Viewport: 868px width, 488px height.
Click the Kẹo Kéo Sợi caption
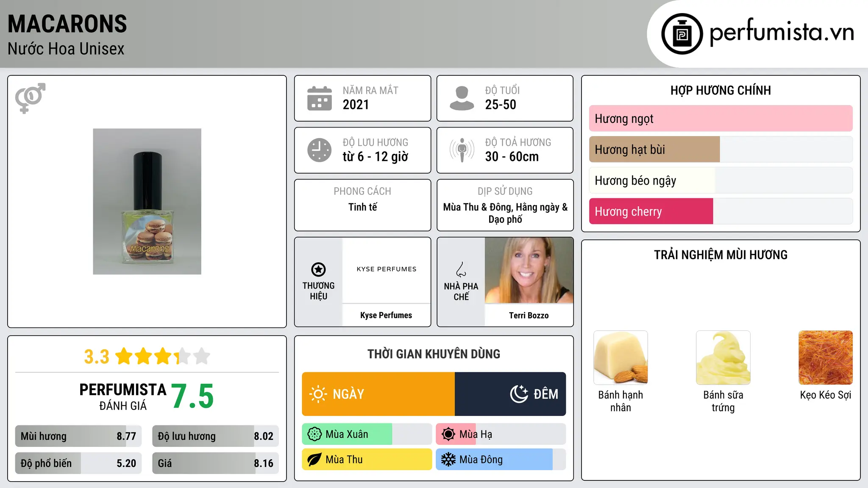(x=826, y=395)
